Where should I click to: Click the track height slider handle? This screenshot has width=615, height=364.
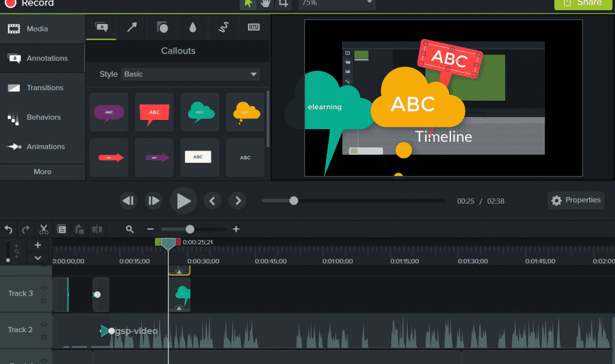coord(8,260)
